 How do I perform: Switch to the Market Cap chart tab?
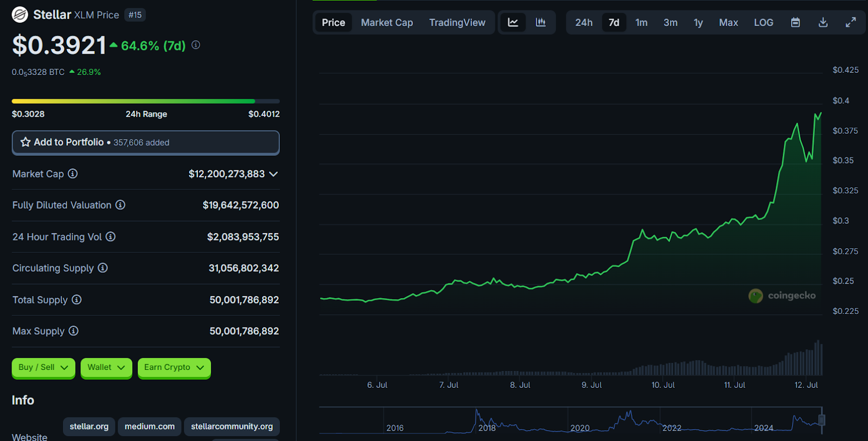[387, 22]
